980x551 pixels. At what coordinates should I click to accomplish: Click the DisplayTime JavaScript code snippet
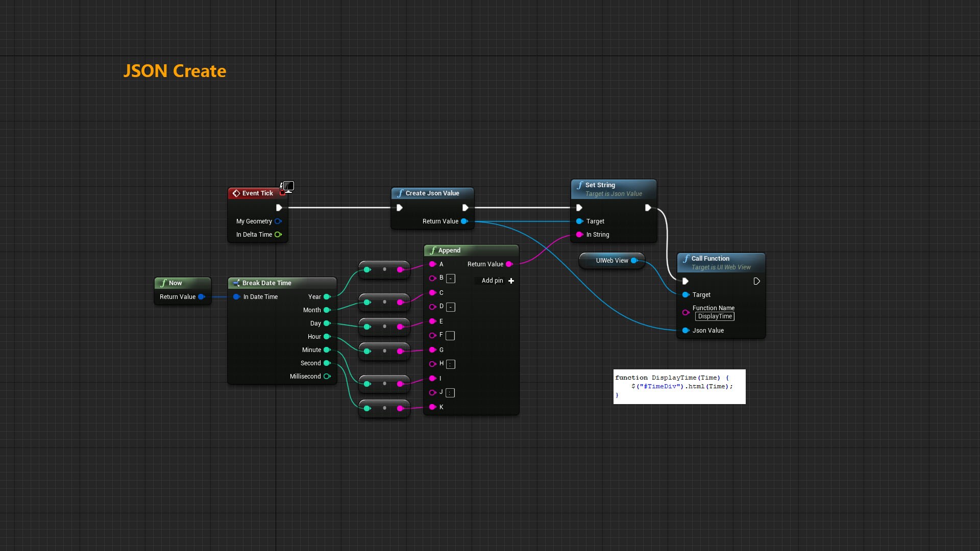pos(679,387)
